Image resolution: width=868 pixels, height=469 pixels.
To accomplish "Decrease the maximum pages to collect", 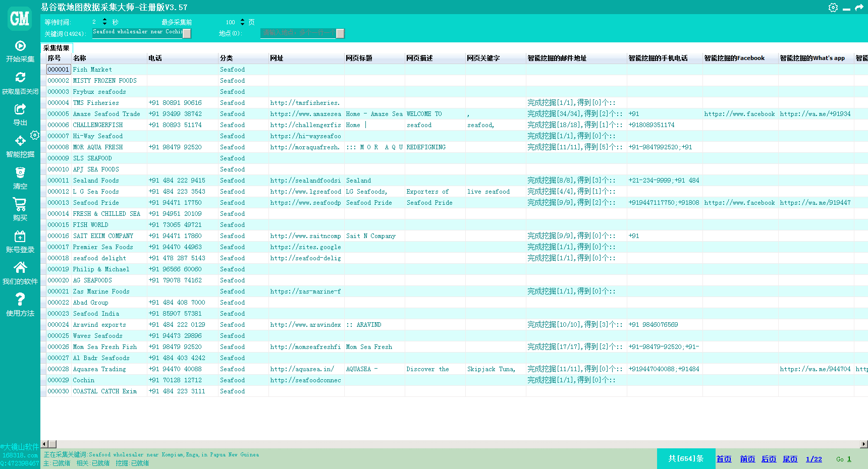I will [242, 24].
